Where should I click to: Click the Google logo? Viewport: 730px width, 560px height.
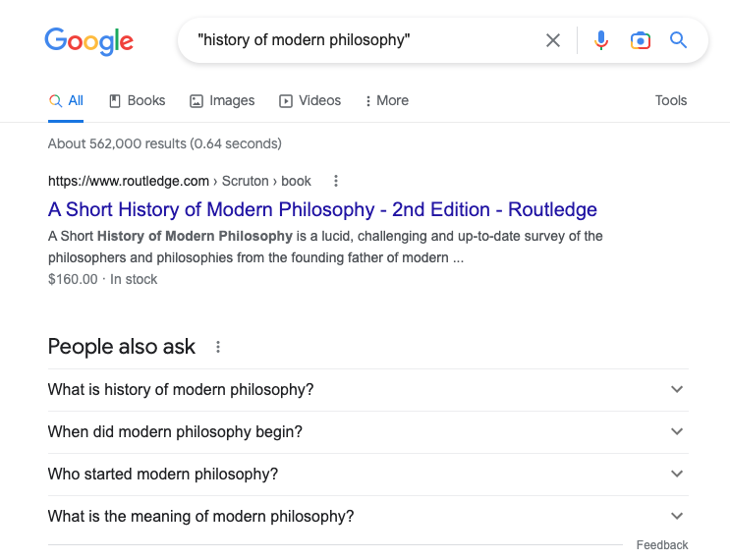point(89,41)
